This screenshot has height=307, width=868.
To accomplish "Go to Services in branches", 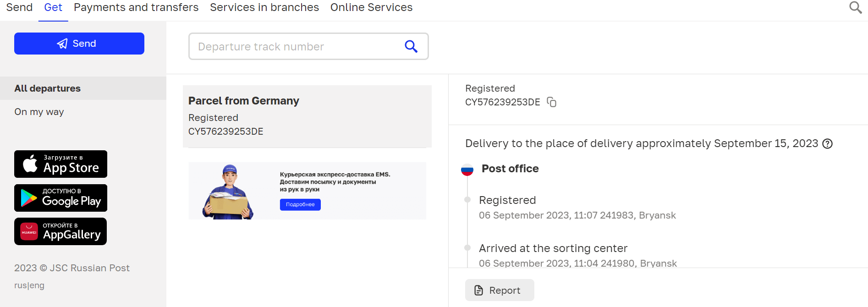I will (x=264, y=8).
